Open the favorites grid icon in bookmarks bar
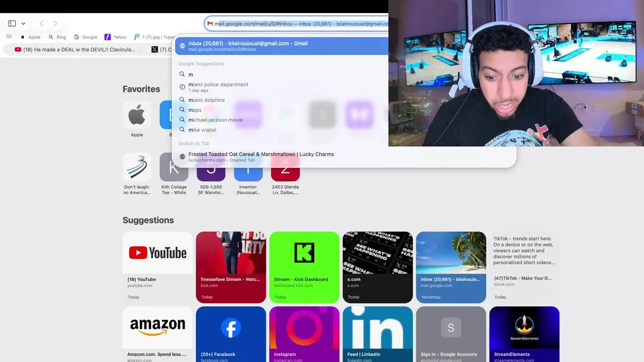The width and height of the screenshot is (644, 362). [9, 37]
